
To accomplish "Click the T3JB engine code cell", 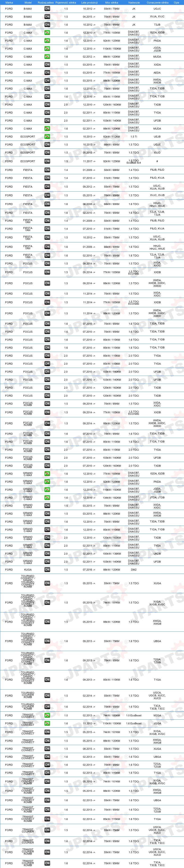I will coord(157,25).
